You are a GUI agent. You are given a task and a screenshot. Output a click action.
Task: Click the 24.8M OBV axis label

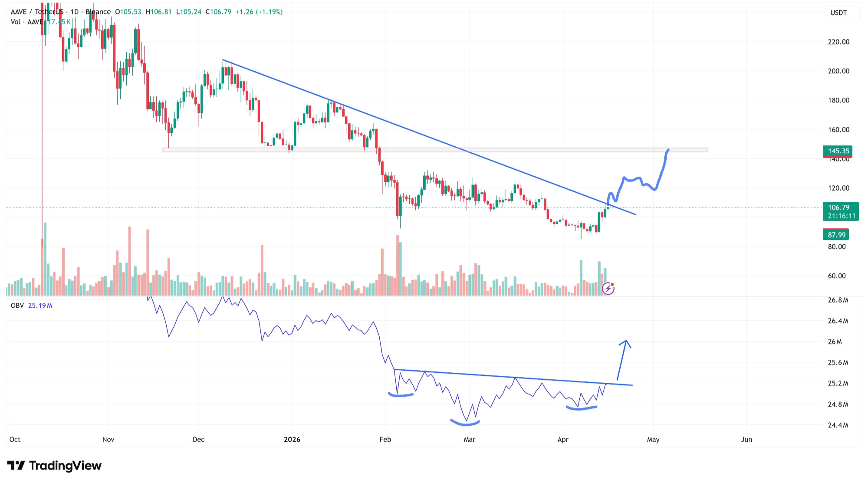tap(838, 404)
